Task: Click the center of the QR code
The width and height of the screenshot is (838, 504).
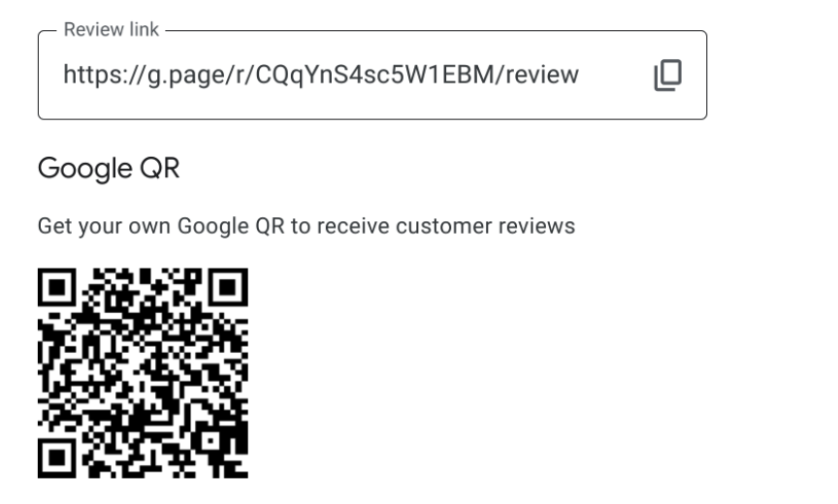Action: [x=143, y=372]
